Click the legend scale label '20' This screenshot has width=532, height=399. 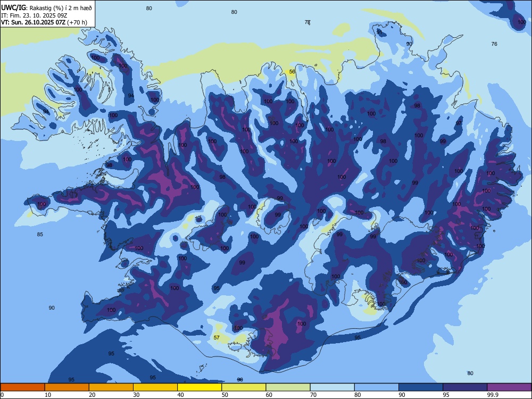(x=92, y=395)
